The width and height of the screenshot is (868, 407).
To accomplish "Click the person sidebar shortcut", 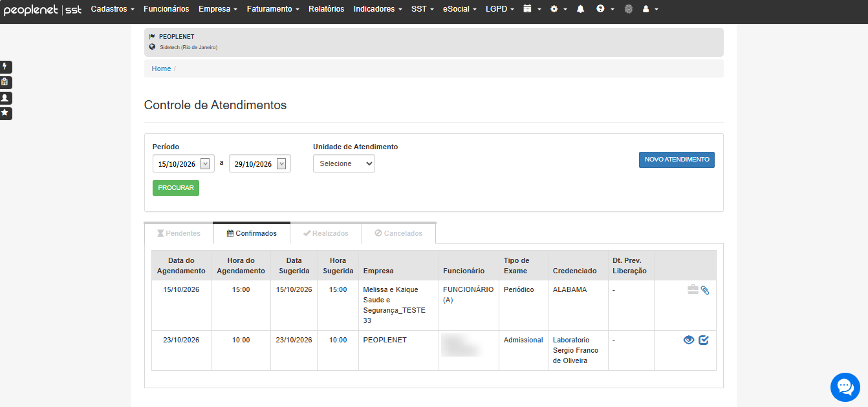I will click(5, 98).
